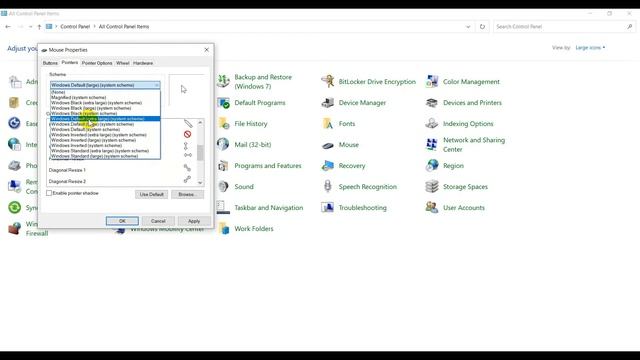The image size is (640, 360).
Task: Switch to the Pointer Options tab
Action: 97,63
